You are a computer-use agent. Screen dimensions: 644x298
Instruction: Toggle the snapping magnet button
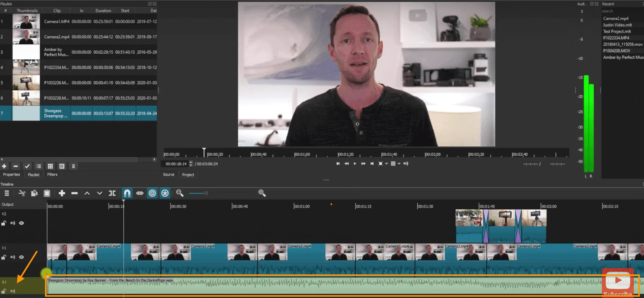[127, 193]
